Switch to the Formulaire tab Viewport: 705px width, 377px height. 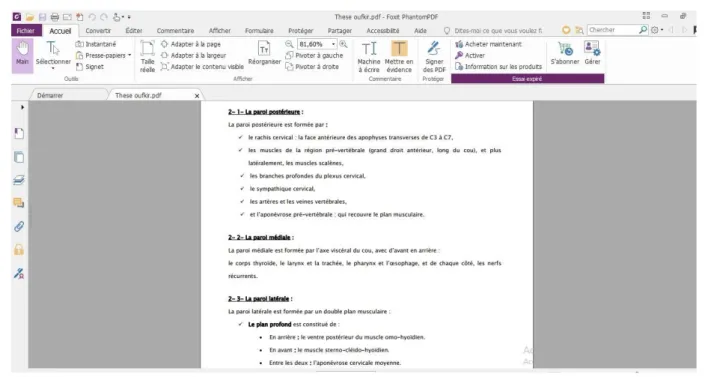[x=259, y=31]
